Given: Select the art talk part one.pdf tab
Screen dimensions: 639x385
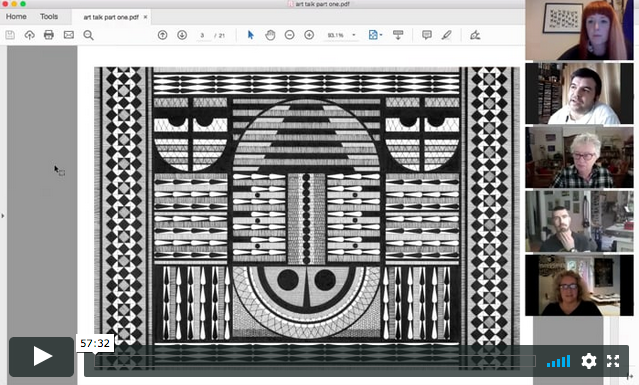Looking at the screenshot, I should (111, 17).
